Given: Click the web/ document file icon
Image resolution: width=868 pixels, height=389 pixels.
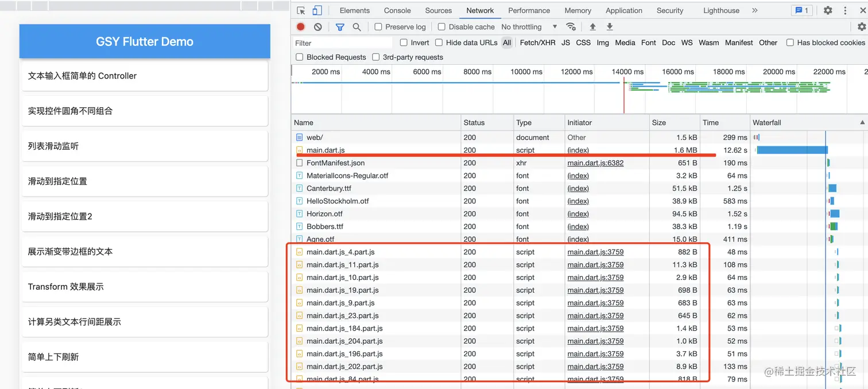Looking at the screenshot, I should [x=299, y=137].
